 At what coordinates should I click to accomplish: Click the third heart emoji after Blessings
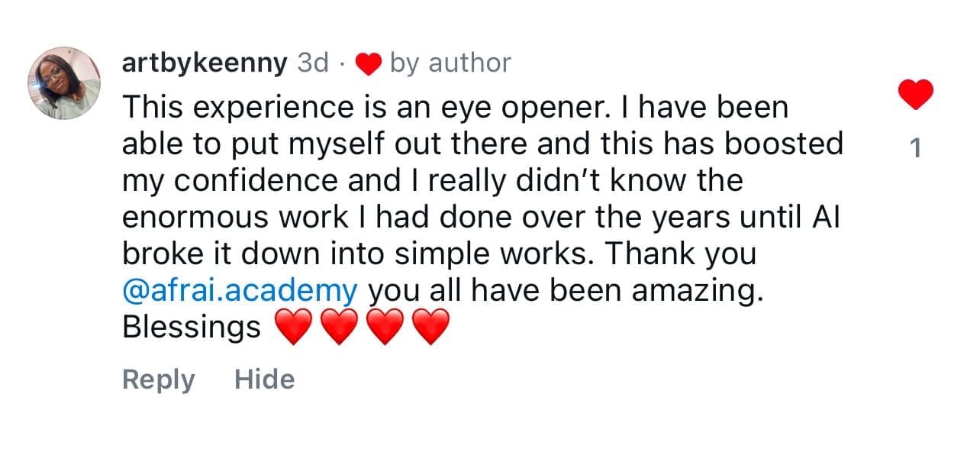(x=385, y=329)
